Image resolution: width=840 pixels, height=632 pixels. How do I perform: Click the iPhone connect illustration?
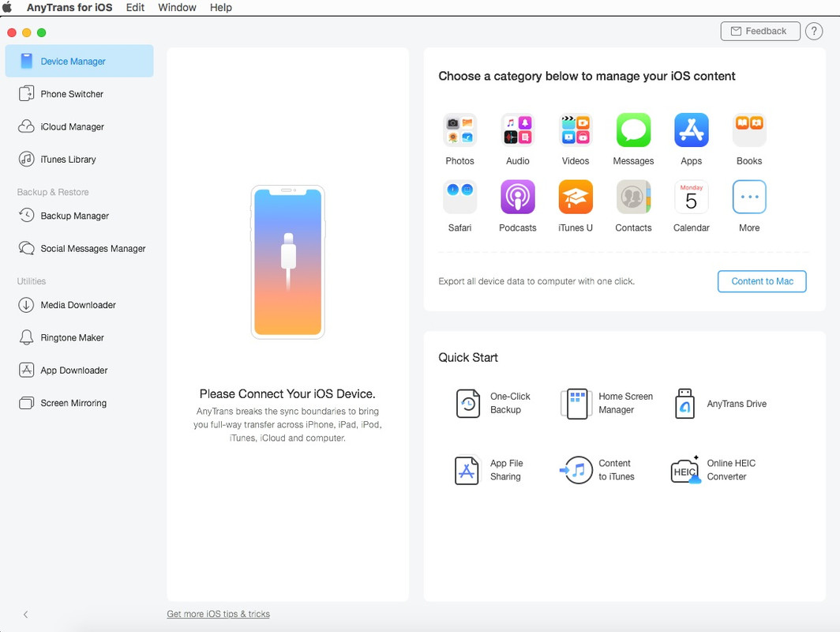pyautogui.click(x=287, y=262)
